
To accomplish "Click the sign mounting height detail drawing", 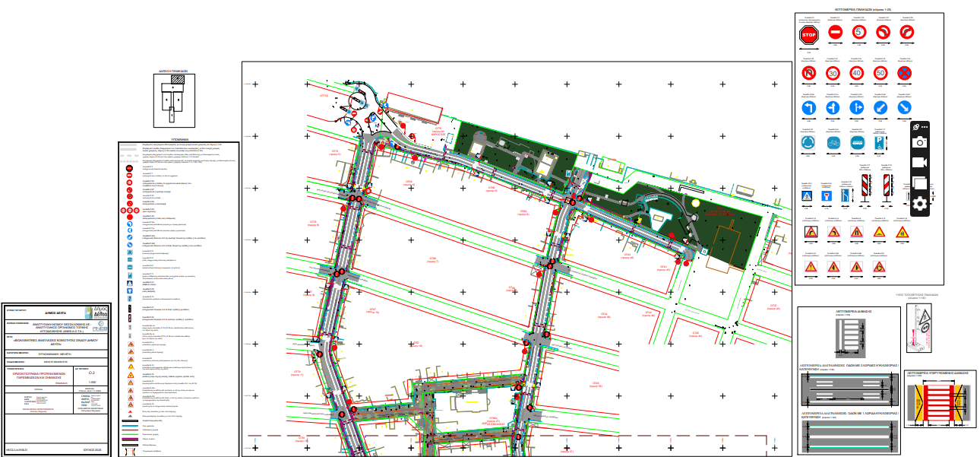I will (x=925, y=328).
